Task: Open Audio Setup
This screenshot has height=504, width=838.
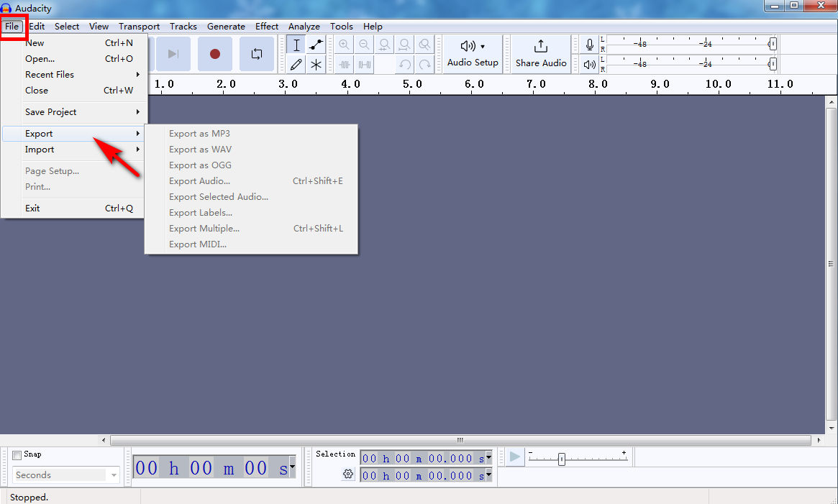Action: pyautogui.click(x=473, y=53)
